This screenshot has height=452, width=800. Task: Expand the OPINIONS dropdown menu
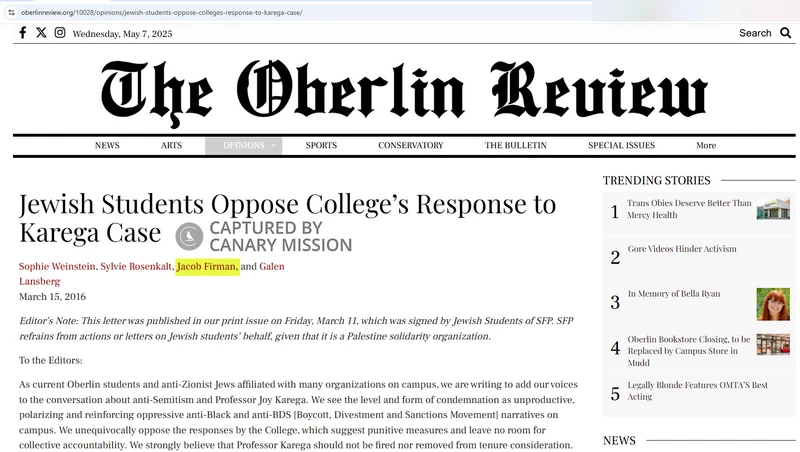[x=244, y=145]
